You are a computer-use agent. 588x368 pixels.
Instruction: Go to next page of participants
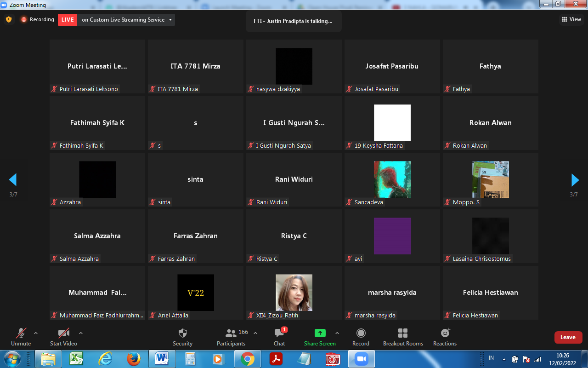574,179
